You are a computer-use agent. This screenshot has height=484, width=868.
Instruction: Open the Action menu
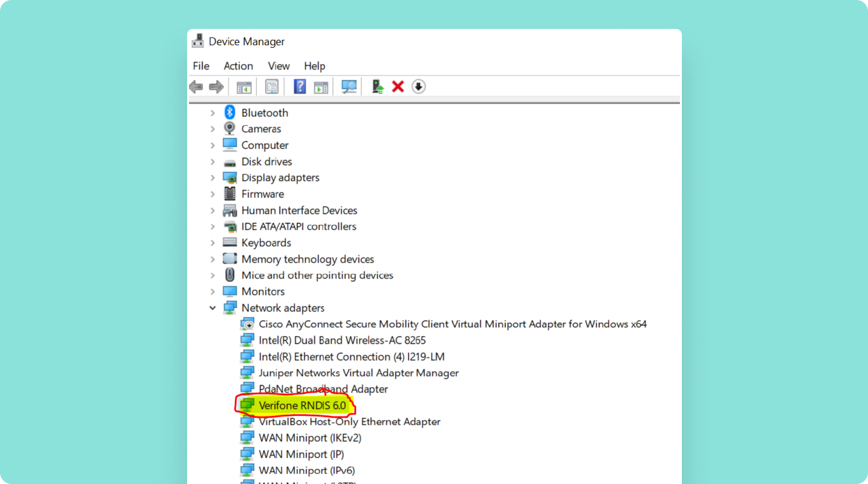pyautogui.click(x=238, y=66)
